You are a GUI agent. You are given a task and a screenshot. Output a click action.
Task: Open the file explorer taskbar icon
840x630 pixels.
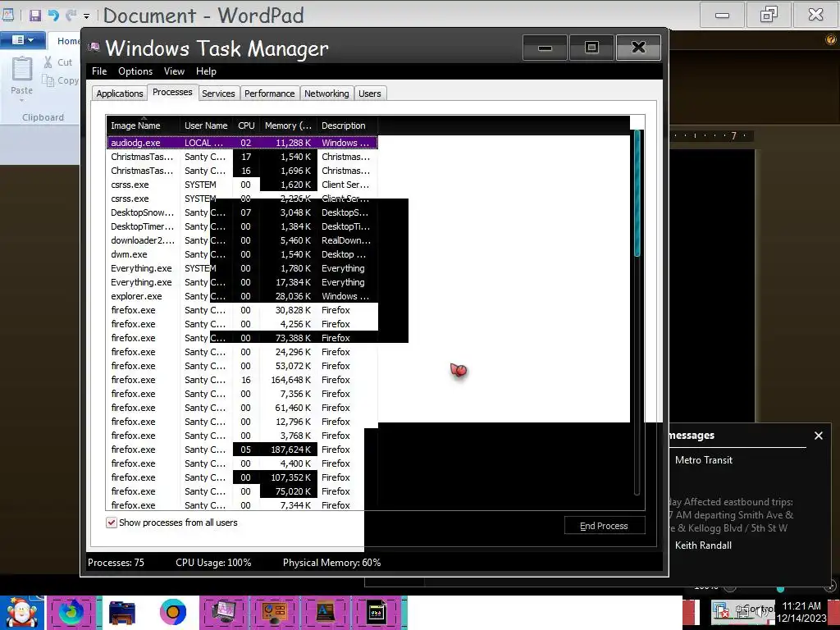point(122,612)
